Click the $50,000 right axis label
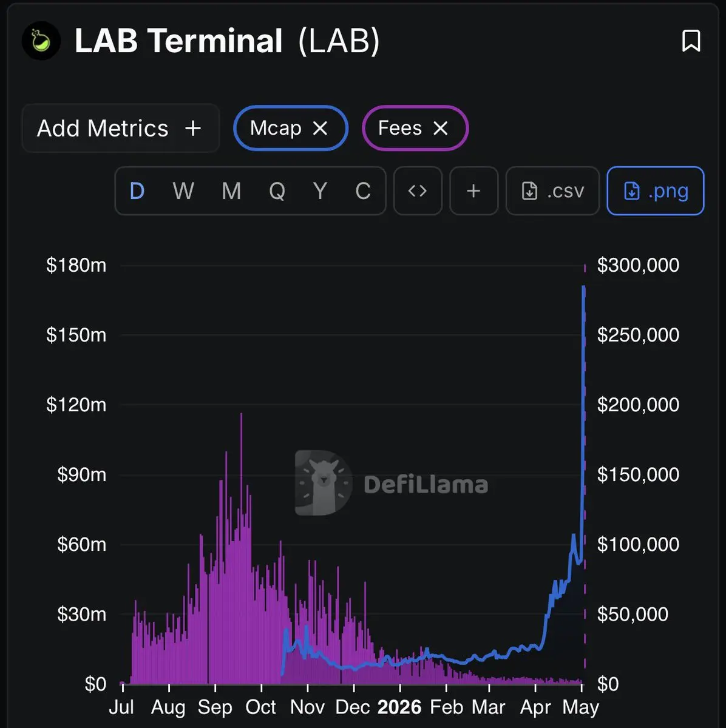This screenshot has width=726, height=728. click(633, 614)
